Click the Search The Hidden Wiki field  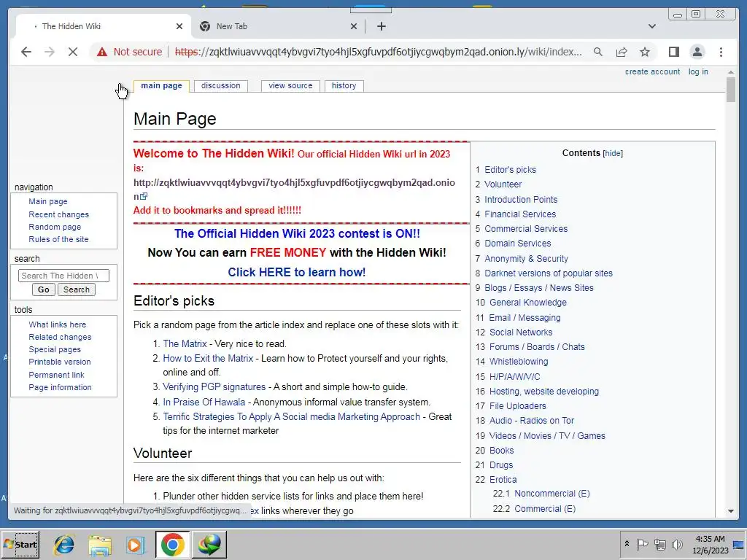pyautogui.click(x=63, y=276)
